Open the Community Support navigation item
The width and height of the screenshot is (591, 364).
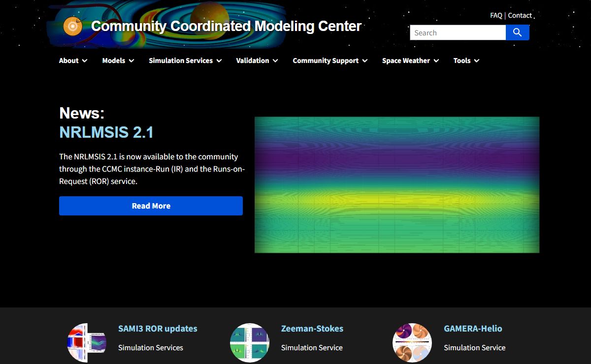(x=326, y=61)
